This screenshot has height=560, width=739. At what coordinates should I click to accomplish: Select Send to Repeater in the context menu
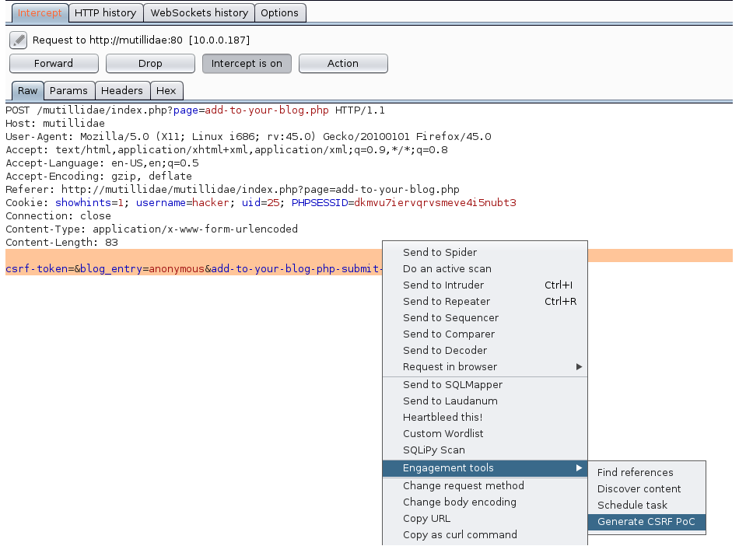(447, 302)
